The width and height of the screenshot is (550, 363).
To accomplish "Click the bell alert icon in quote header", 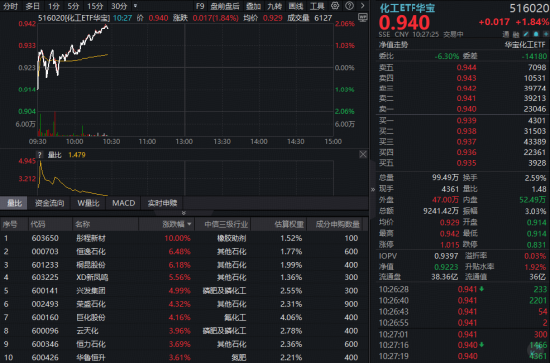I will pos(536,34).
